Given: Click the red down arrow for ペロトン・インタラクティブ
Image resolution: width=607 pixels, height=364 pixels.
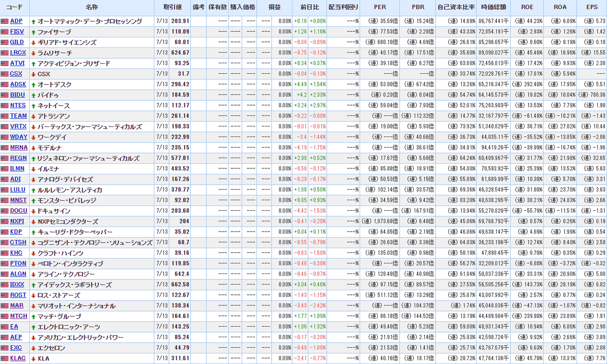Looking at the screenshot, I should point(33,263).
